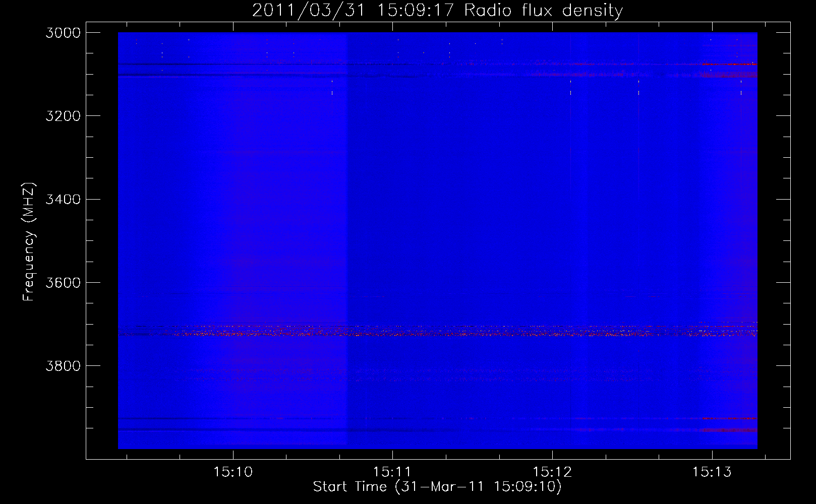Click the 15:11 time tick label
The image size is (816, 504).
[392, 472]
